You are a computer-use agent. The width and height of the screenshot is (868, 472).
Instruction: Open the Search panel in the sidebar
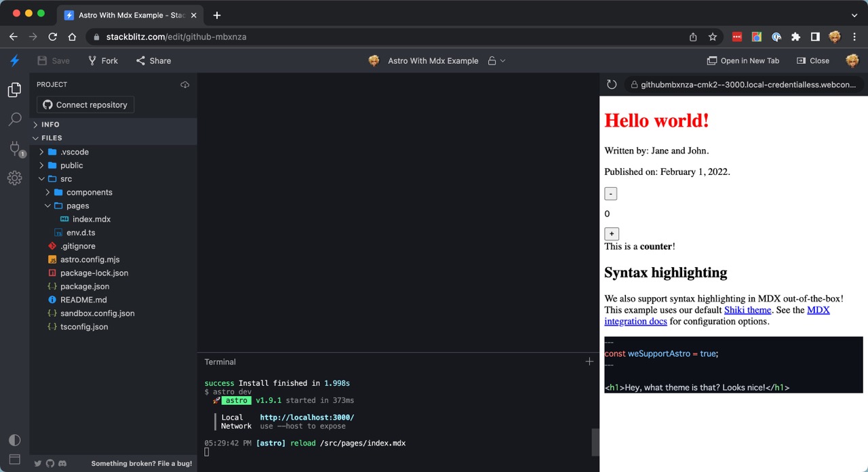(x=14, y=120)
